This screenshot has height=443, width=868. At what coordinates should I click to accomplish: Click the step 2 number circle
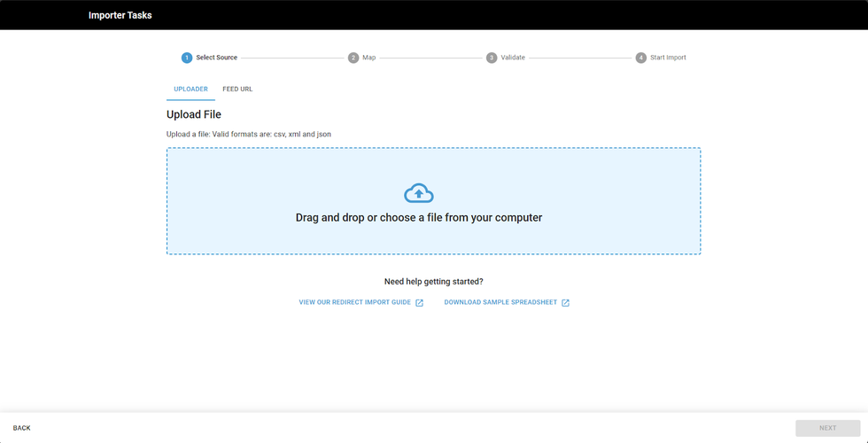click(353, 58)
